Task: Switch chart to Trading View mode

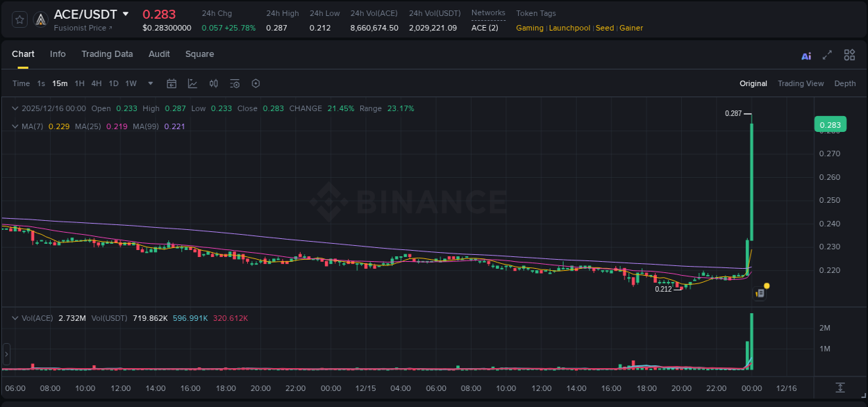Action: click(801, 83)
